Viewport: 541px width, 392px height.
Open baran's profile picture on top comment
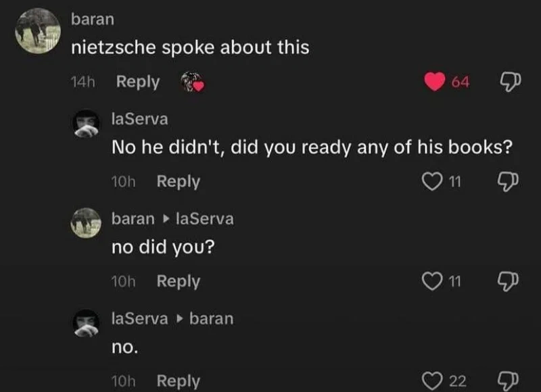click(37, 31)
